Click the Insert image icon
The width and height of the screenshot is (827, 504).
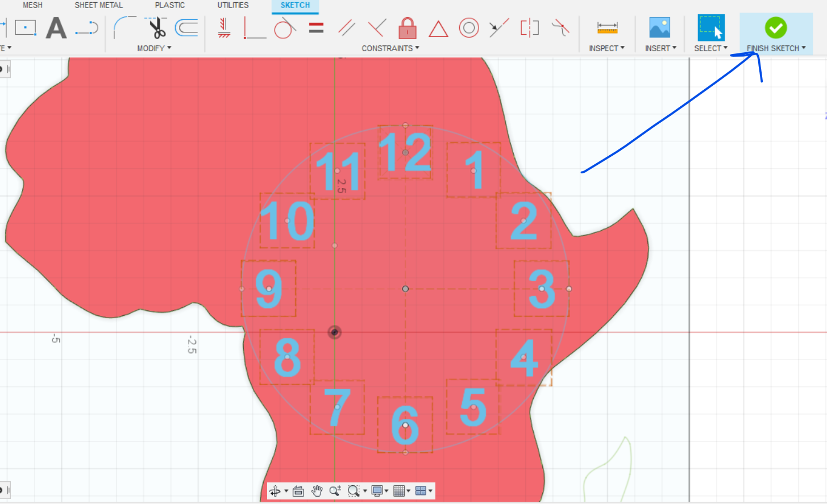(660, 27)
